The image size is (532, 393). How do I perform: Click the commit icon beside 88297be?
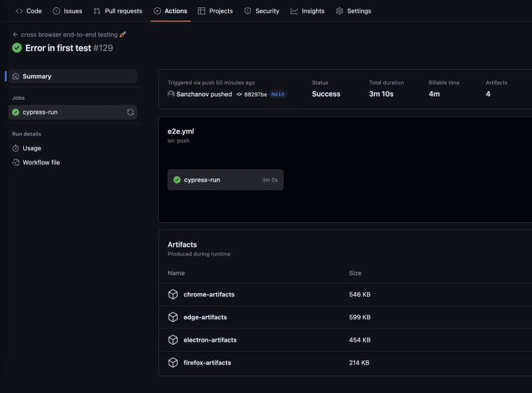click(x=239, y=94)
